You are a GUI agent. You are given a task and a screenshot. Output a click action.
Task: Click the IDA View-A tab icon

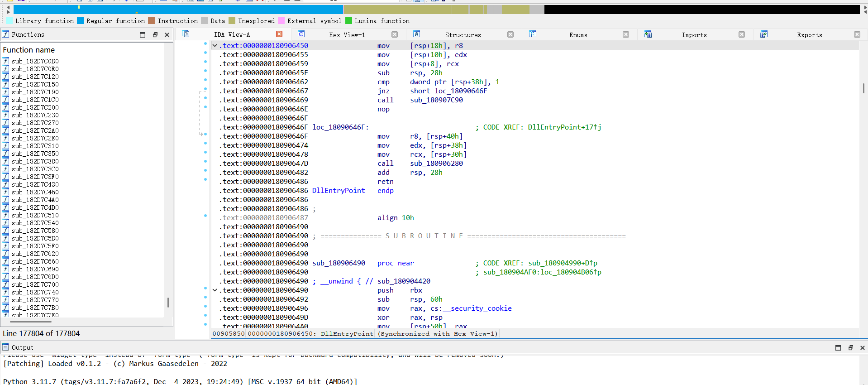[x=186, y=34]
